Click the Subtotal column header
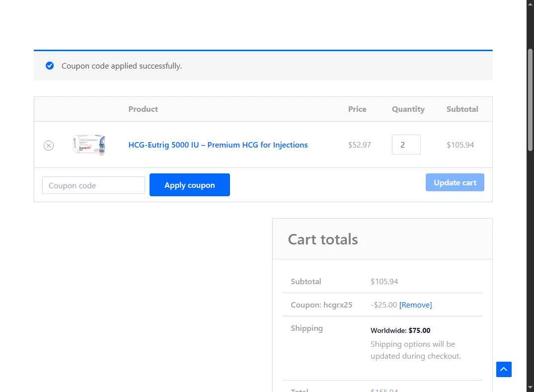 click(x=462, y=109)
